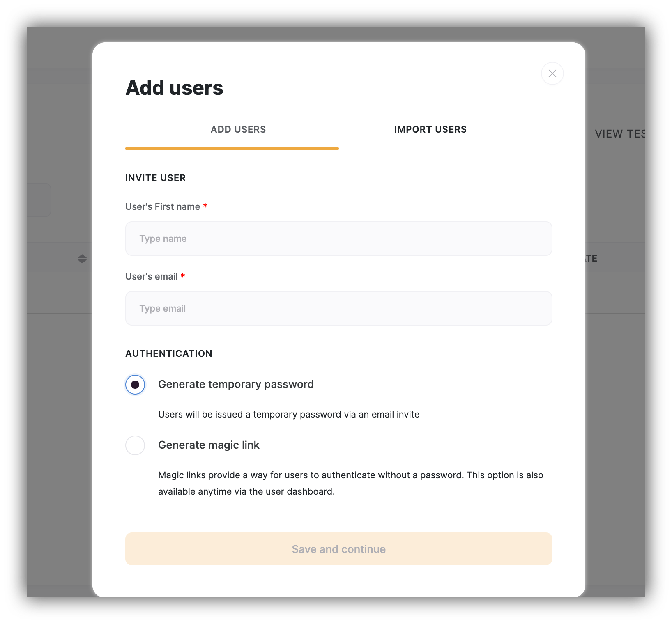Switch to the Import Users tab
Image resolution: width=672 pixels, height=624 pixels.
(430, 130)
